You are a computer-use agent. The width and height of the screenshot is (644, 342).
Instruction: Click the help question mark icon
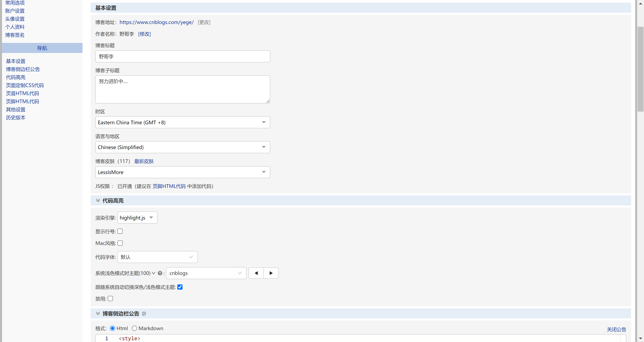coord(160,273)
